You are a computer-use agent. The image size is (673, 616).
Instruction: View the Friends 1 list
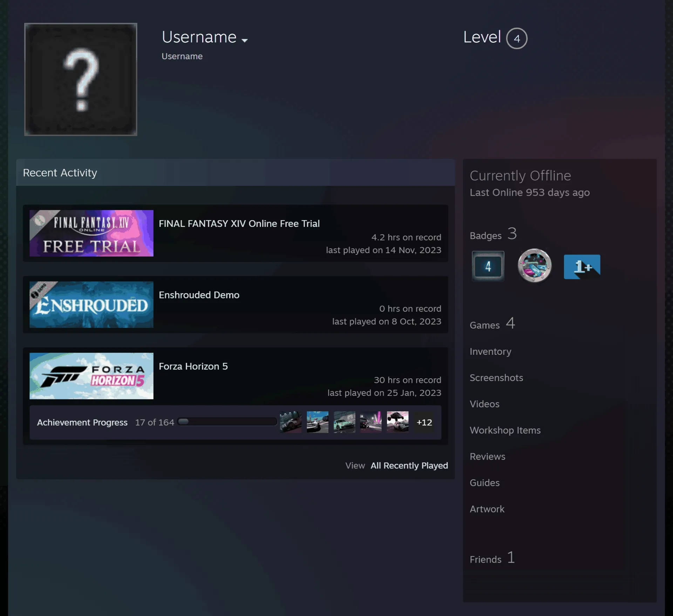pyautogui.click(x=492, y=558)
